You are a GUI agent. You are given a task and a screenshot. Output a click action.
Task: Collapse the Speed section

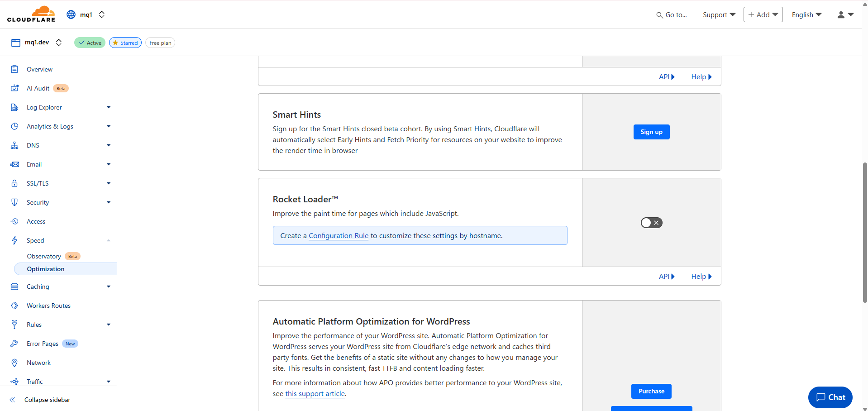109,240
